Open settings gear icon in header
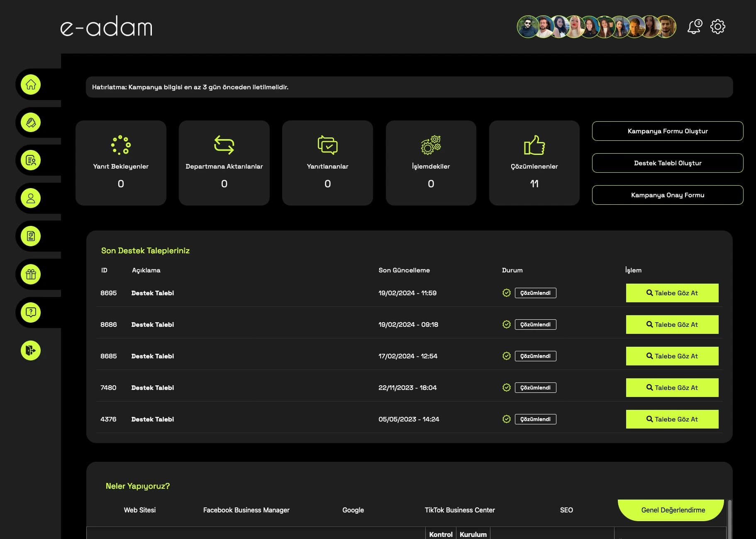Screen dimensions: 756x539 pyautogui.click(x=717, y=27)
